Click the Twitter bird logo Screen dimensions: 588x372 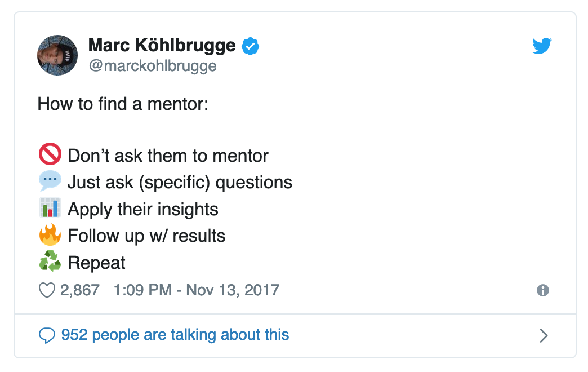click(x=542, y=46)
